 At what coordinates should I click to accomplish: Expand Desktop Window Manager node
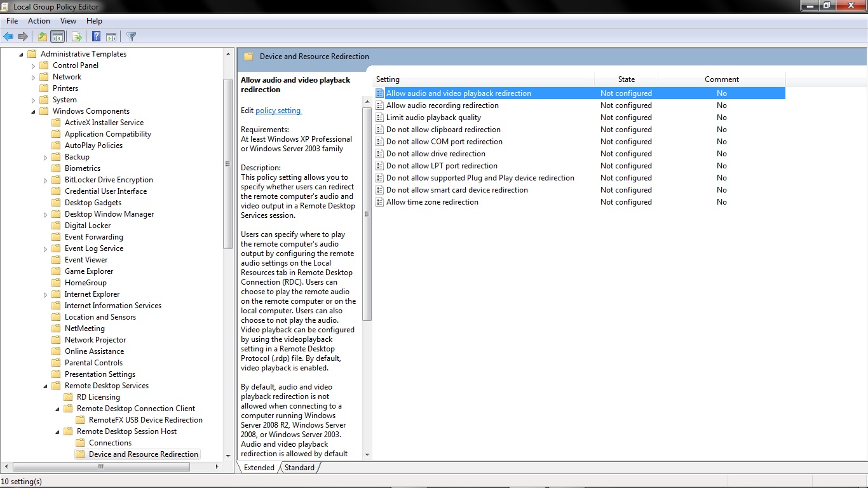45,214
